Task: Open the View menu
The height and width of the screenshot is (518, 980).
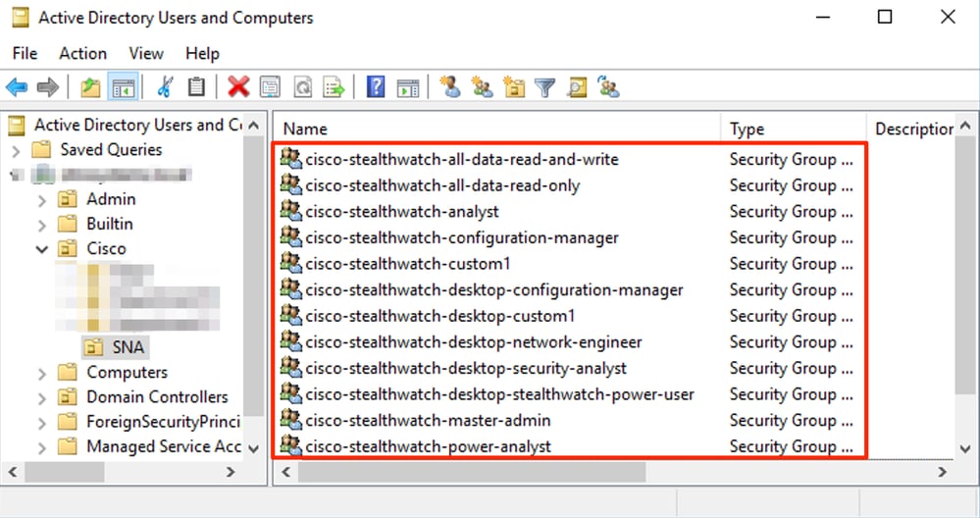Action: 146,54
